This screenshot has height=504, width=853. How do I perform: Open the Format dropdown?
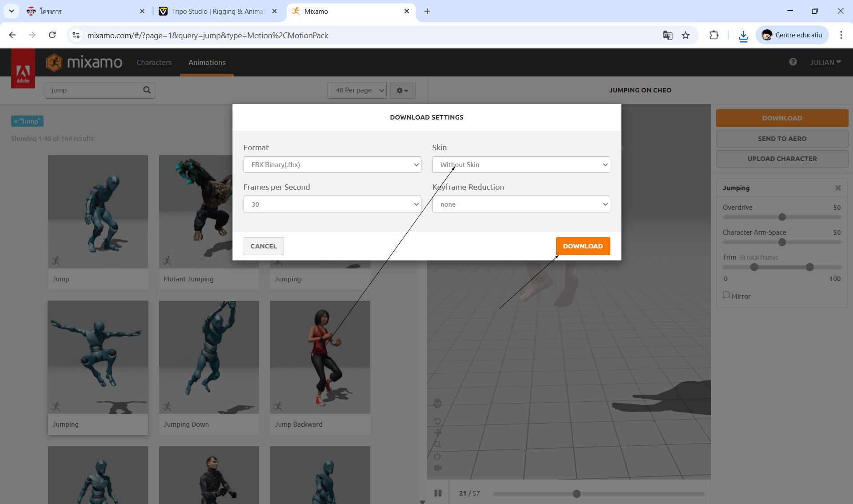[332, 165]
